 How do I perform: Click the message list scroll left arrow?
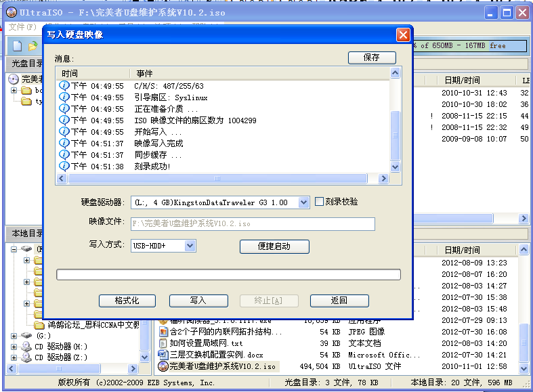point(62,178)
